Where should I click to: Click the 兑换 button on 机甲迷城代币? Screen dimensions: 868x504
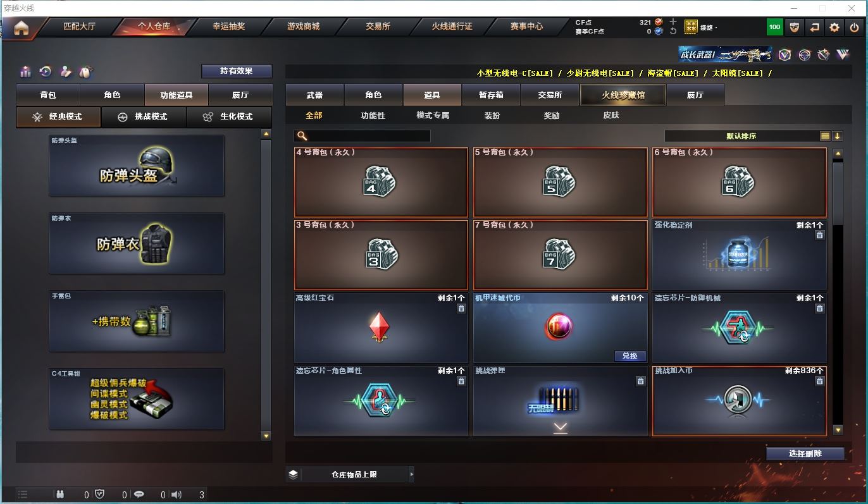(629, 356)
